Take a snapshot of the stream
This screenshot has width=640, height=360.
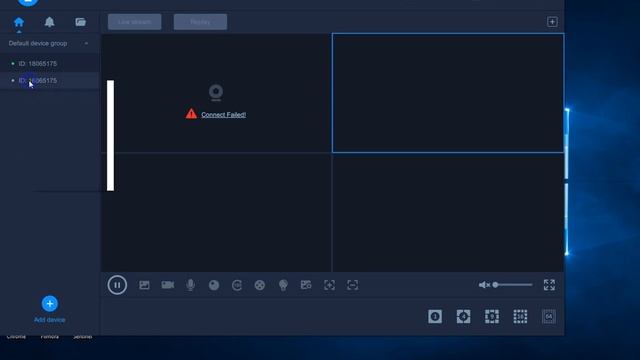[x=144, y=285]
